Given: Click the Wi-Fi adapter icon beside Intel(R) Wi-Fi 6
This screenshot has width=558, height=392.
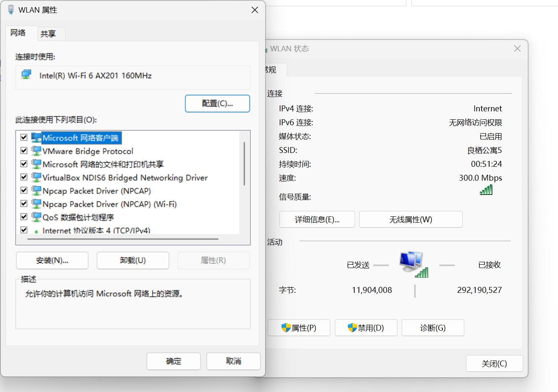Looking at the screenshot, I should (26, 75).
